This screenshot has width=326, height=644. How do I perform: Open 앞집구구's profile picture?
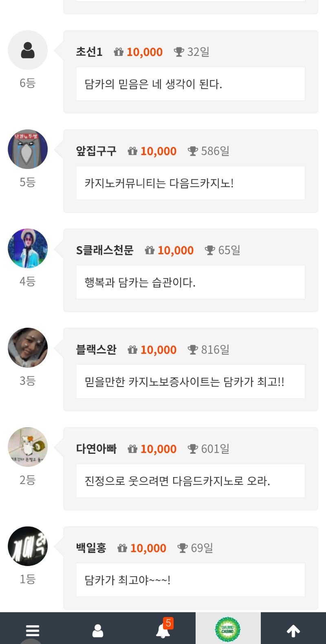[x=28, y=149]
